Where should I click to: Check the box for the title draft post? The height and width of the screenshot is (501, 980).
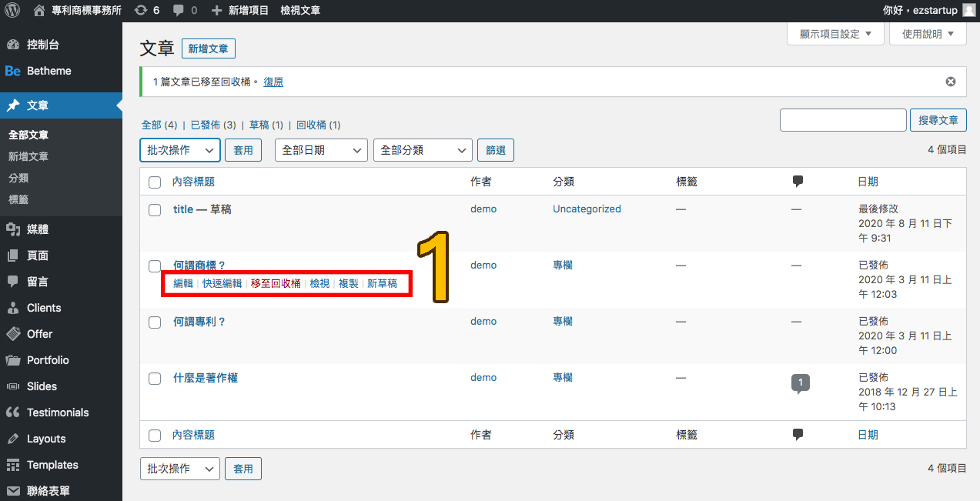(155, 209)
